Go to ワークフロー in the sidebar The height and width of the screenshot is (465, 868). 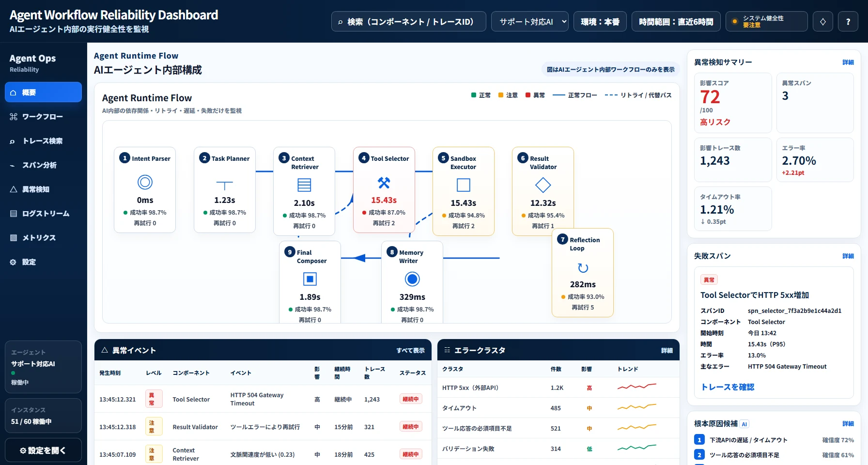43,116
